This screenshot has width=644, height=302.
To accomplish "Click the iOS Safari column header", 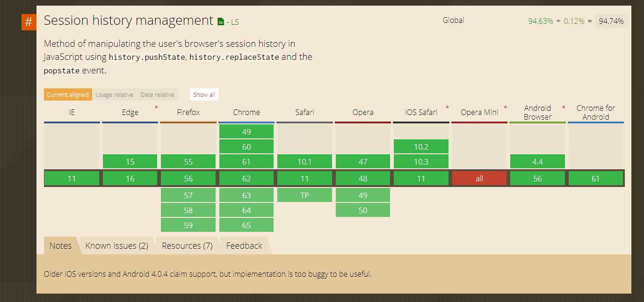I will (x=421, y=112).
